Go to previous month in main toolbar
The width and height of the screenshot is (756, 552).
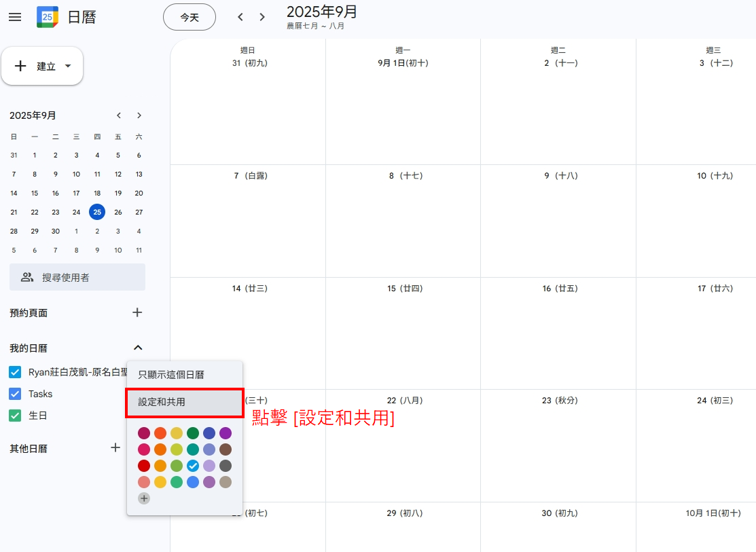pyautogui.click(x=240, y=17)
